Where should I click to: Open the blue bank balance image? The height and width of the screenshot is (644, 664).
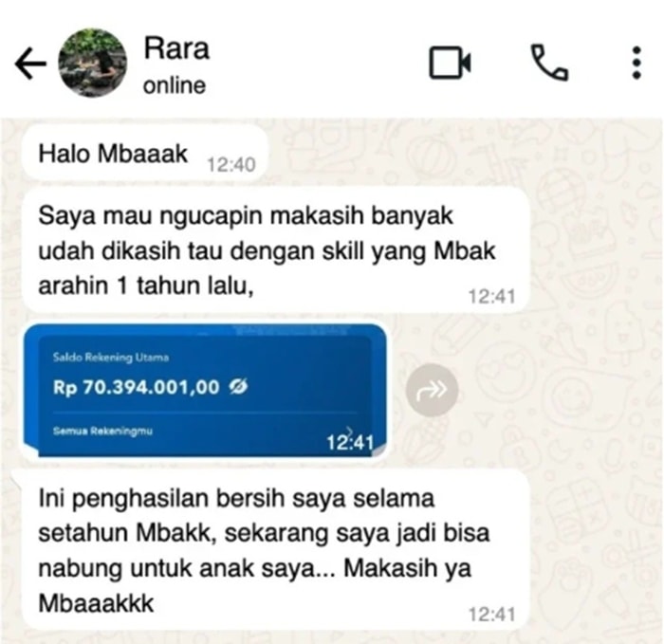205,390
